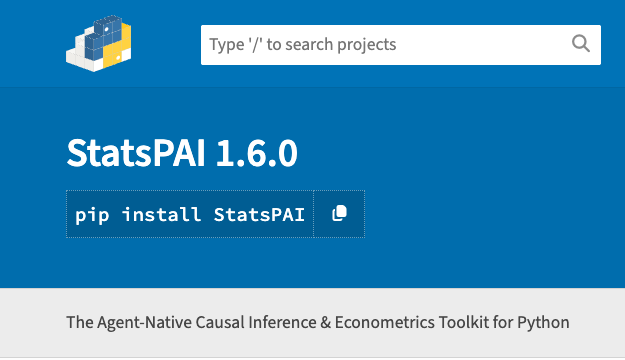Image resolution: width=625 pixels, height=360 pixels.
Task: Click the 'StatsPAI 1.6.0' heading
Action: (x=182, y=153)
